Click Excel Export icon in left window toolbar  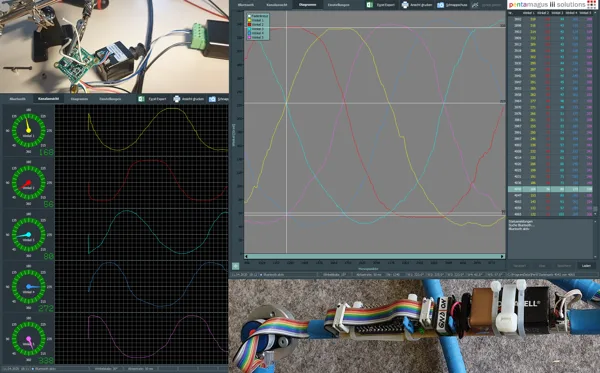tap(141, 99)
